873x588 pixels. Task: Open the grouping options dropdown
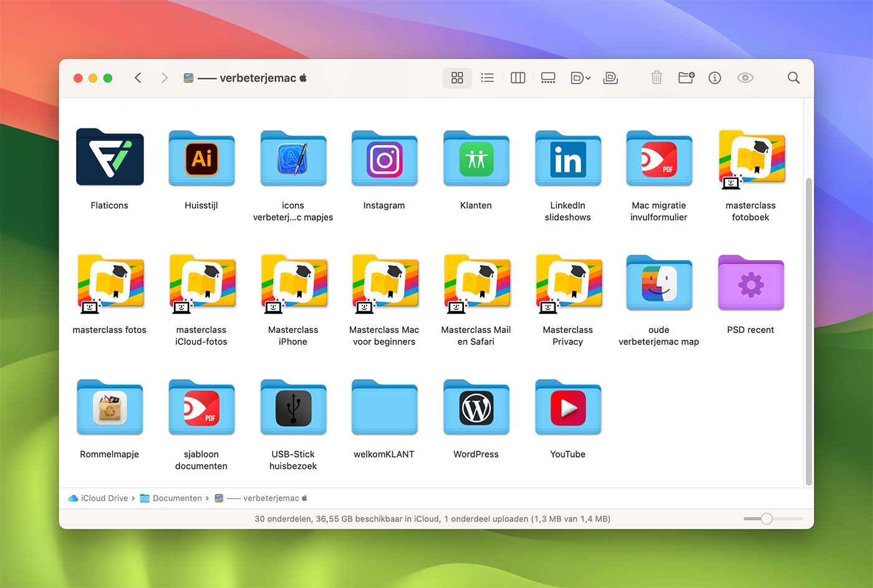[580, 77]
